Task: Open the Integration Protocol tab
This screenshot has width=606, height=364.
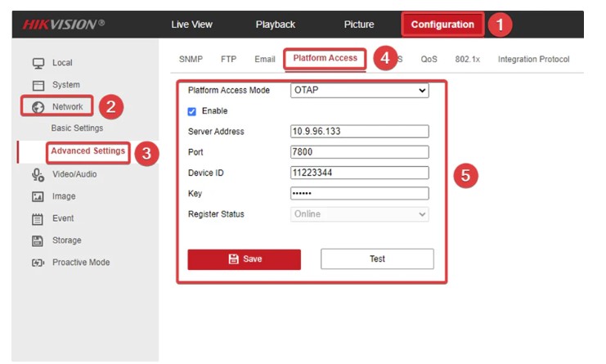Action: click(533, 59)
